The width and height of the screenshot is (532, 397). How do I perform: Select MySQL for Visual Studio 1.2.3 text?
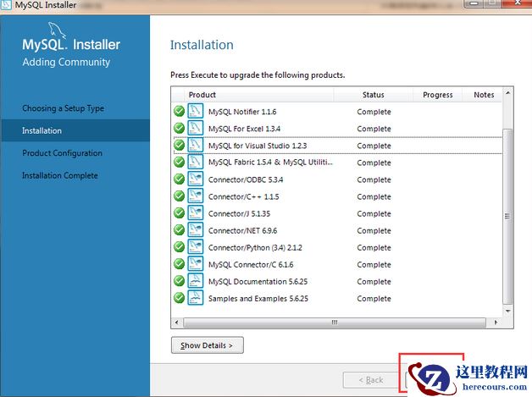click(x=258, y=146)
